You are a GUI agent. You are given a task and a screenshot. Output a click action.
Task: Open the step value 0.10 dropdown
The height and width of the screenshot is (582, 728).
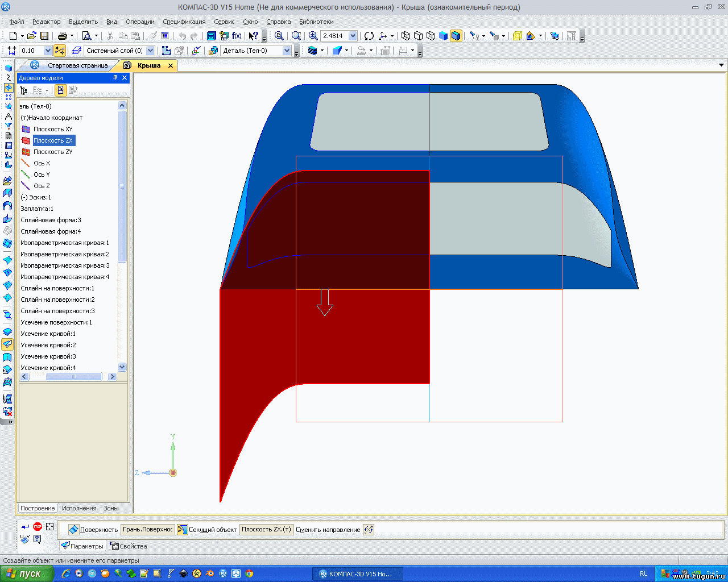coord(48,51)
